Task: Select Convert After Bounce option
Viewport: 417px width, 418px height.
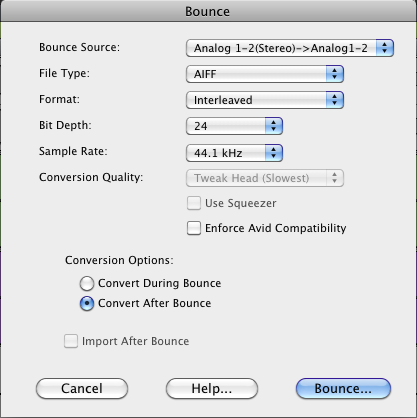Action: point(87,303)
